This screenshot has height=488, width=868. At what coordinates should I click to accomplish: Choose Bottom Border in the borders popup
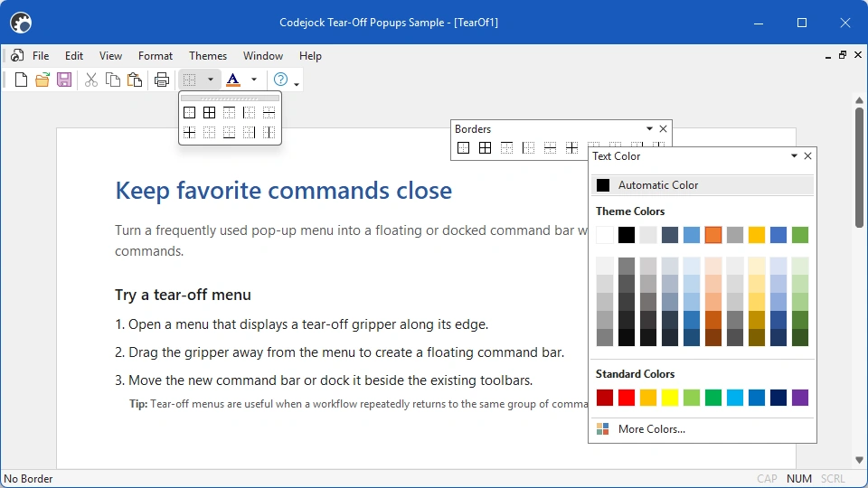click(229, 133)
